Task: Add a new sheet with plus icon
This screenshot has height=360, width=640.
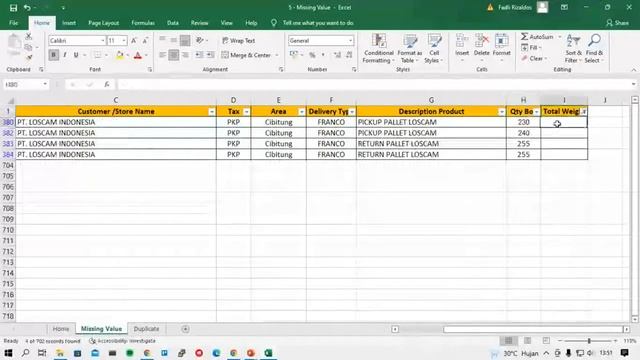Action: click(185, 329)
